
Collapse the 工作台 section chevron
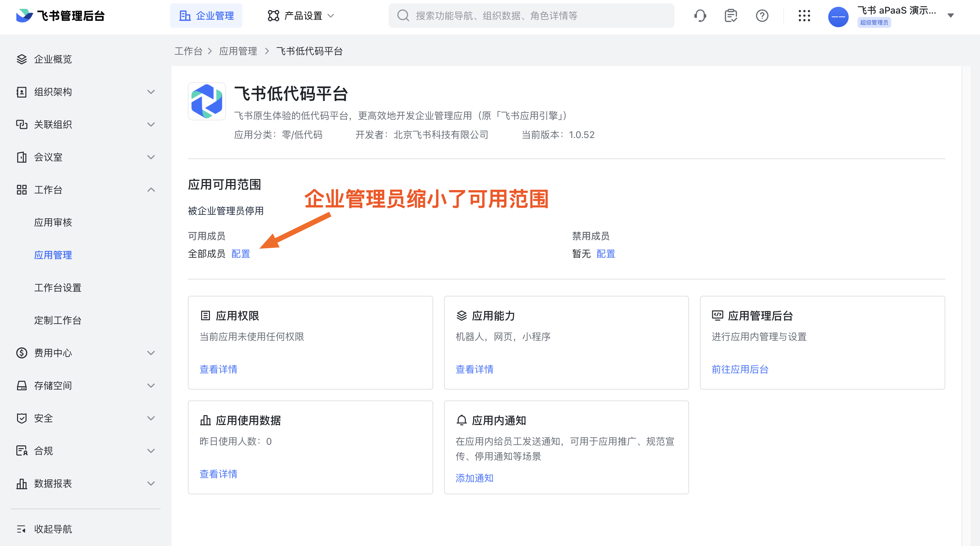tap(151, 190)
